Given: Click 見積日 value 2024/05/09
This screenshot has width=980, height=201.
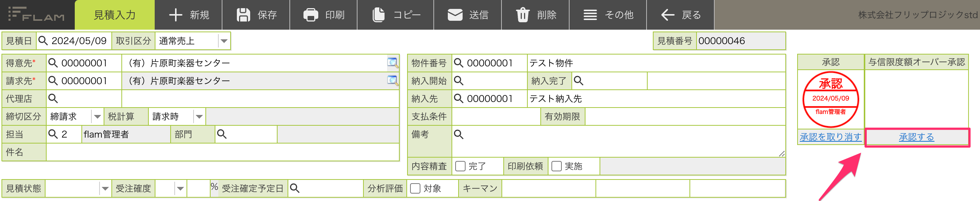Looking at the screenshot, I should (79, 41).
